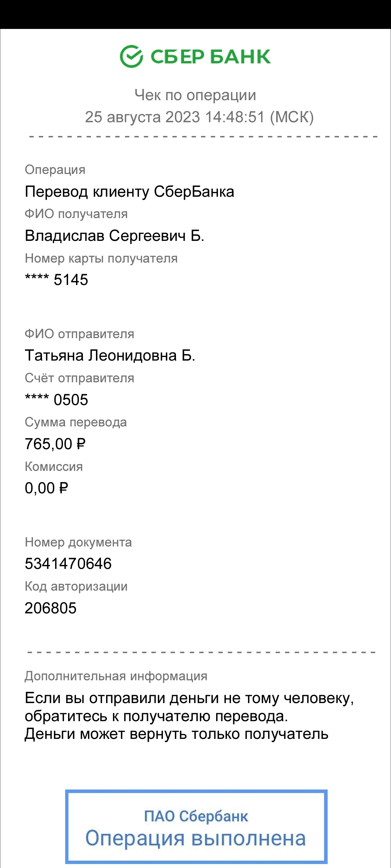Select the Сумма перевода label
Screen dimensions: 391x868
(x=76, y=422)
